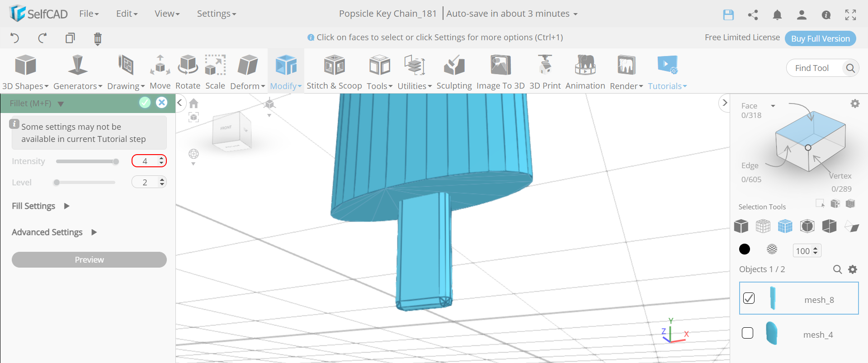Open the Tools dropdown
The height and width of the screenshot is (363, 868).
(379, 72)
